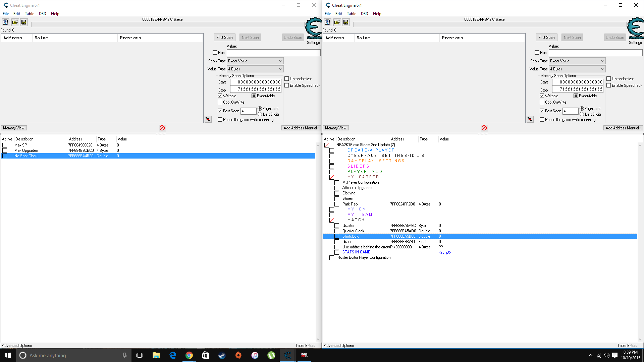This screenshot has width=644, height=362.
Task: Open a cheat table using the folder icon
Action: click(15, 22)
